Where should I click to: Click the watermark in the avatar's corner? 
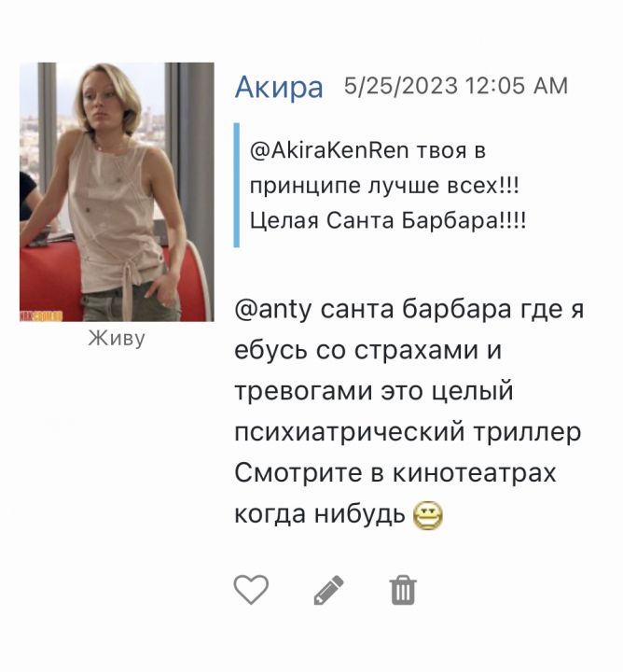point(41,316)
